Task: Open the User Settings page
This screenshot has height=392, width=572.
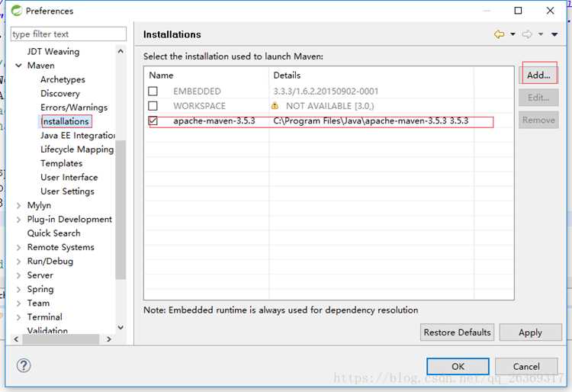Action: [x=67, y=191]
